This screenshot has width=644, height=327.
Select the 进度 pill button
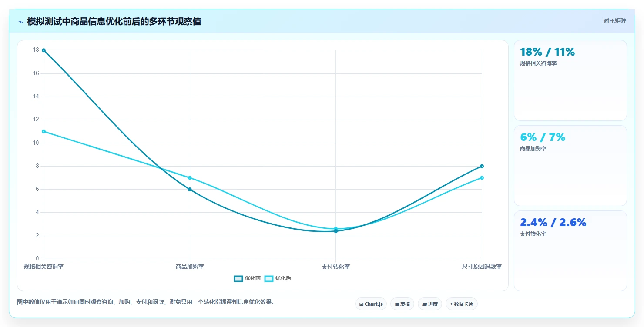(x=429, y=304)
